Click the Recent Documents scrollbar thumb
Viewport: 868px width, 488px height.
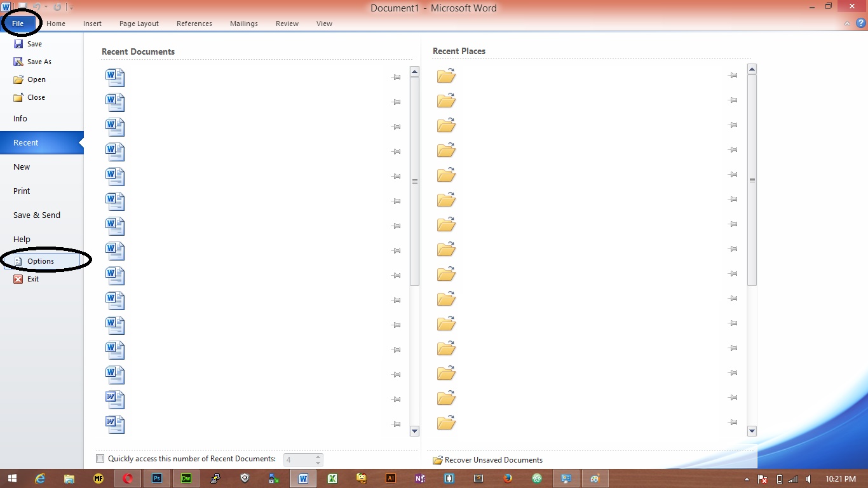point(415,182)
